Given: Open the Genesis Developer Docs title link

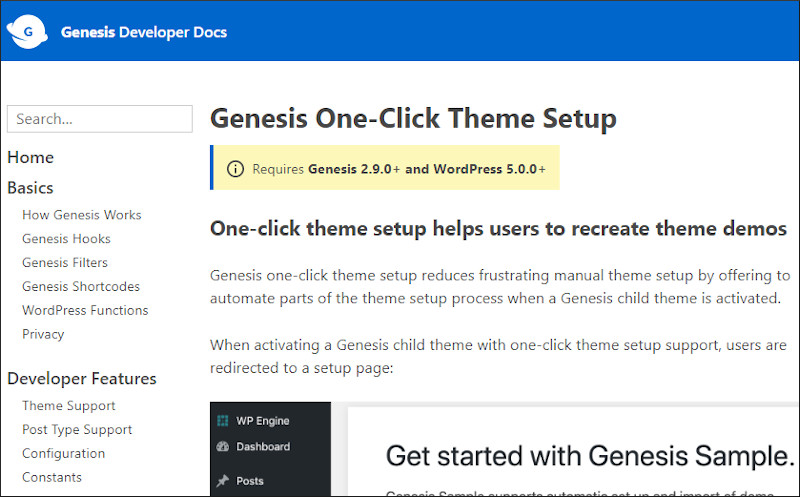Looking at the screenshot, I should pyautogui.click(x=143, y=32).
